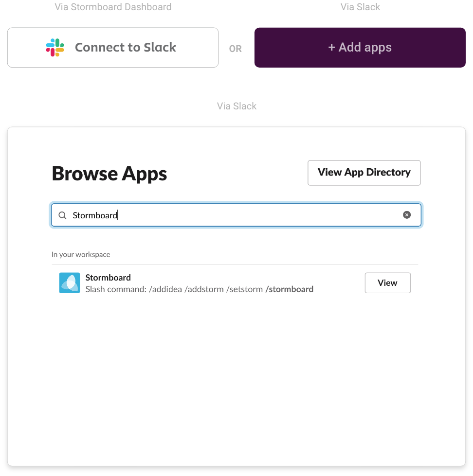The height and width of the screenshot is (476, 473).
Task: Click the centered Via Slack caption
Action: pos(236,106)
